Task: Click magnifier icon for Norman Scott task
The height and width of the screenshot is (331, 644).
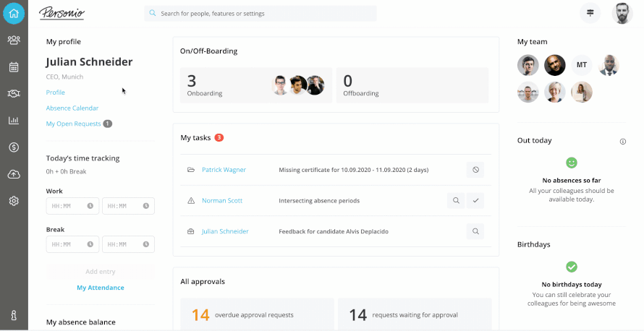Action: (x=456, y=200)
